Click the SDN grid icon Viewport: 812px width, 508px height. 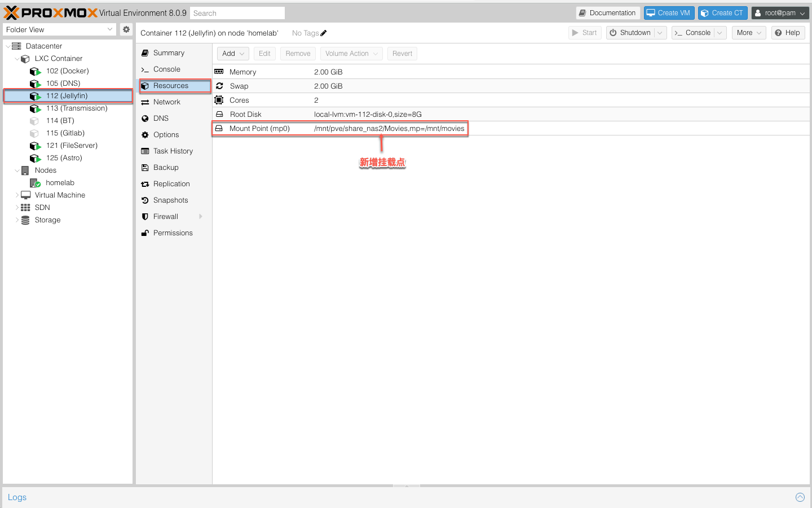25,208
